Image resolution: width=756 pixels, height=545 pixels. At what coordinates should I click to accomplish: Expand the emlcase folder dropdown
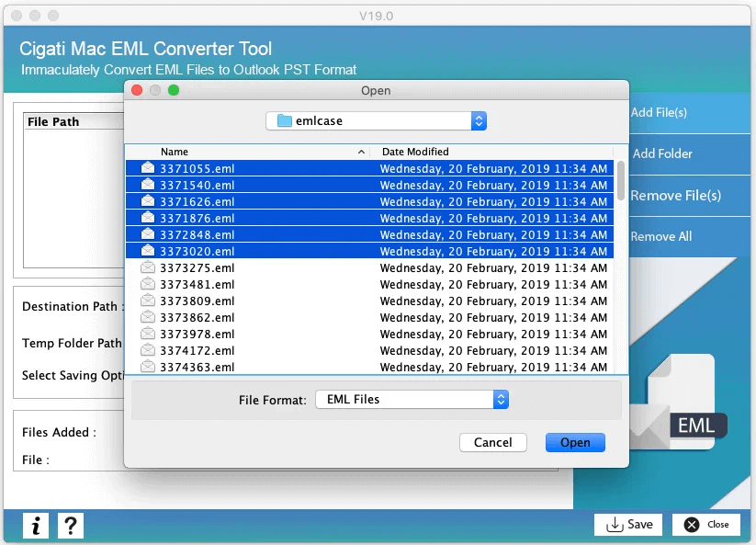[376, 120]
